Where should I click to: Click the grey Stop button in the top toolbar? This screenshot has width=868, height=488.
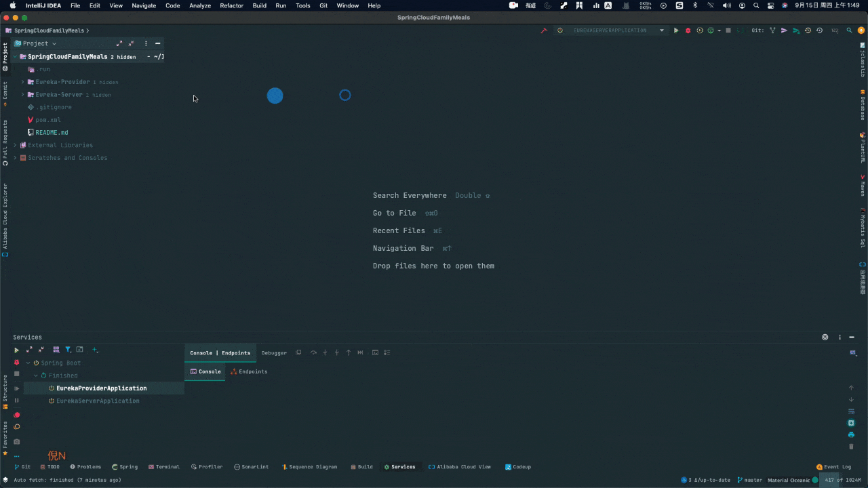point(728,30)
